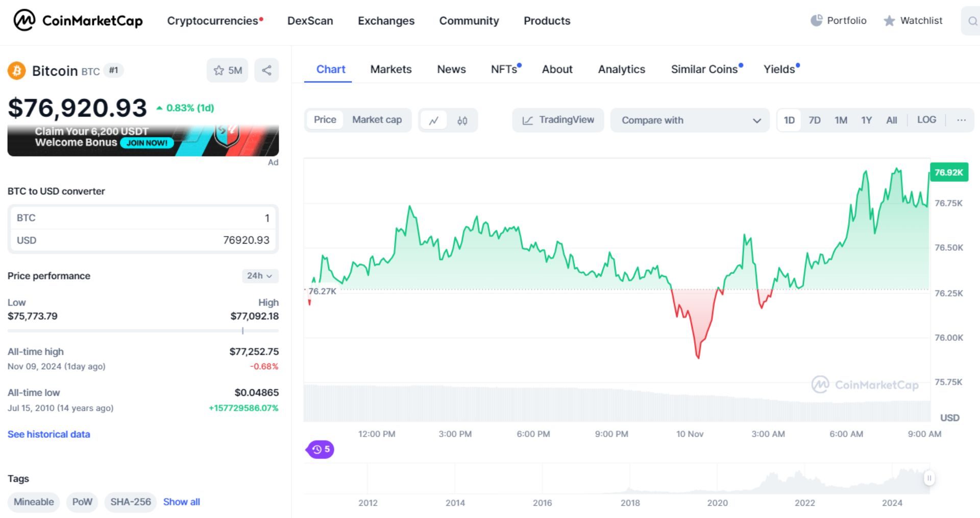Image resolution: width=980 pixels, height=518 pixels.
Task: Enable logarithmic scale with LOG
Action: click(927, 120)
